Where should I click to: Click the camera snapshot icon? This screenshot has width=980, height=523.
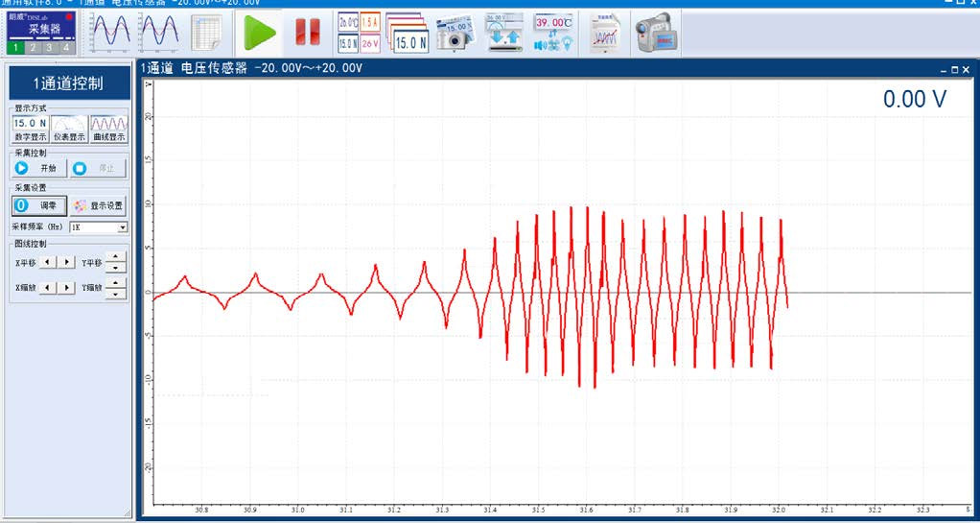click(455, 34)
